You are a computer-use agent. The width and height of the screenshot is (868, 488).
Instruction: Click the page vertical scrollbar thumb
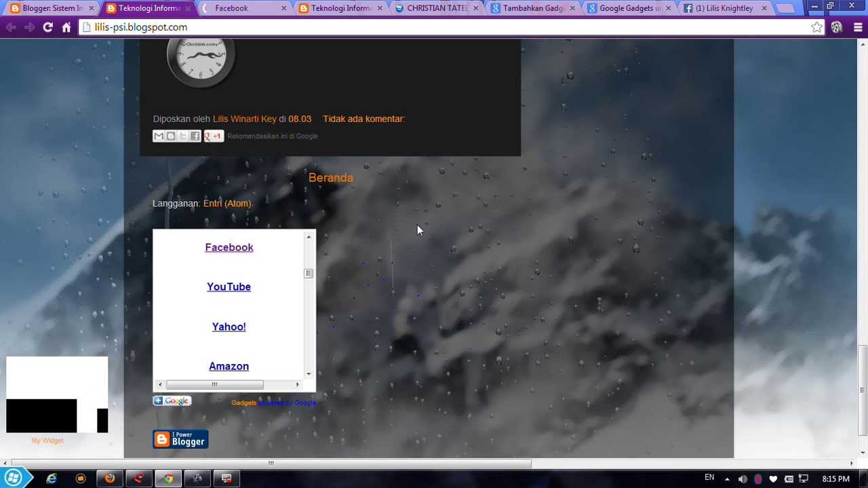coord(863,390)
